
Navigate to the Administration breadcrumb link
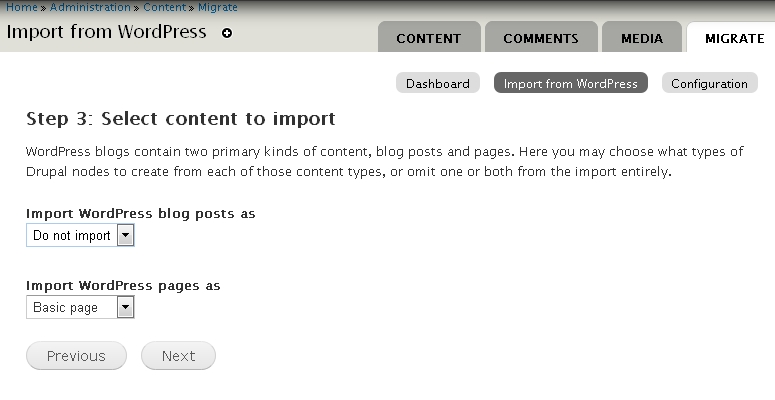(x=90, y=7)
